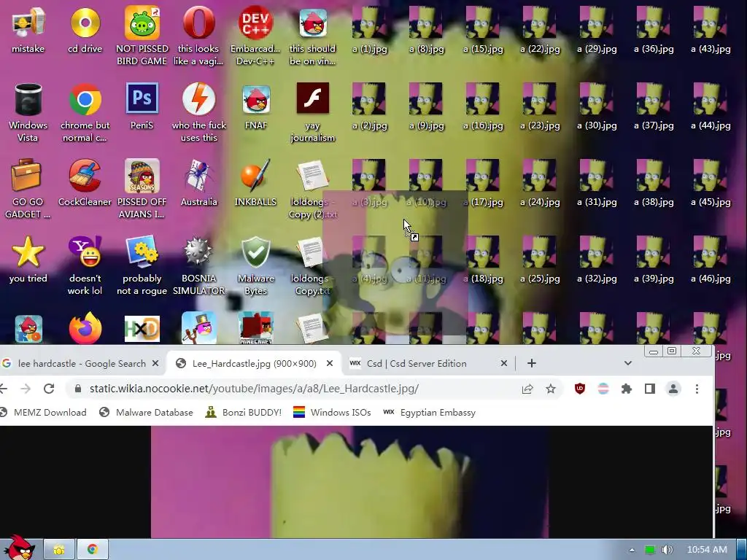Go forward in browser history
This screenshot has height=560, width=747.
pos(26,389)
